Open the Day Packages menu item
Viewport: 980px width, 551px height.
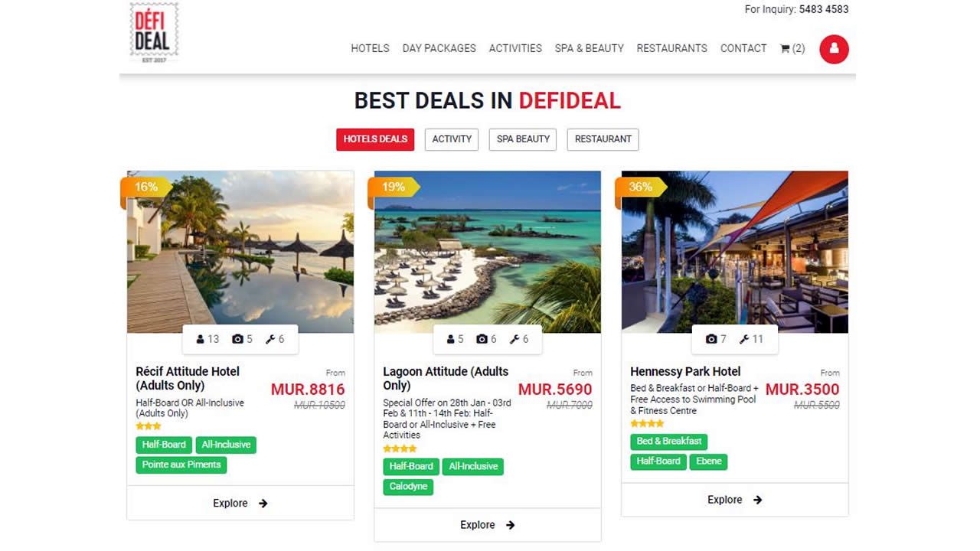coord(439,48)
